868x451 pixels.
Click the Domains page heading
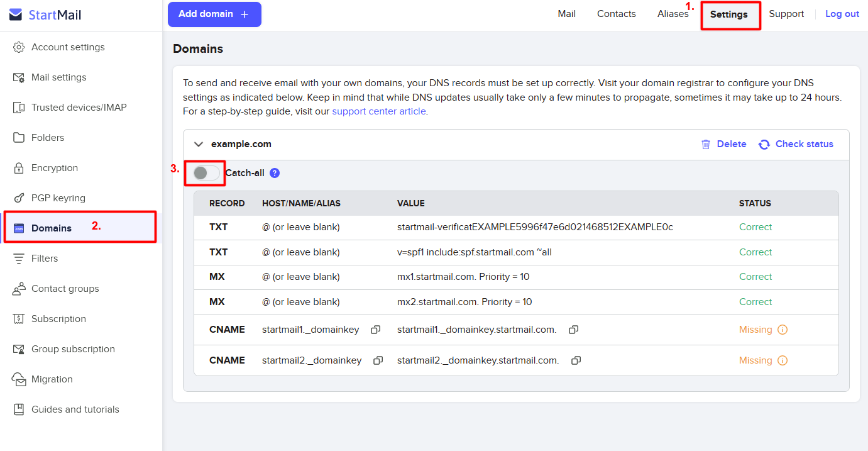click(198, 48)
